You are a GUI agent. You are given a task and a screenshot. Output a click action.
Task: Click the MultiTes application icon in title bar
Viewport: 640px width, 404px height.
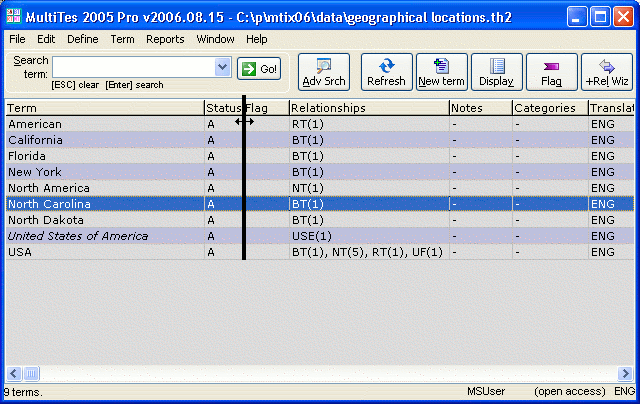pos(13,16)
